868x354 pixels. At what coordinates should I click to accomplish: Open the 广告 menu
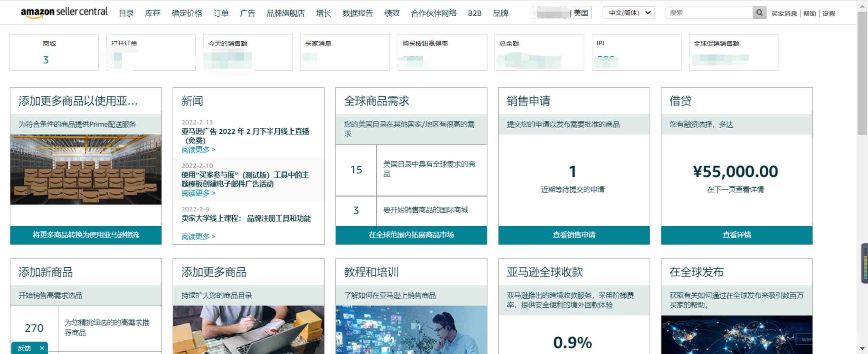[x=247, y=13]
